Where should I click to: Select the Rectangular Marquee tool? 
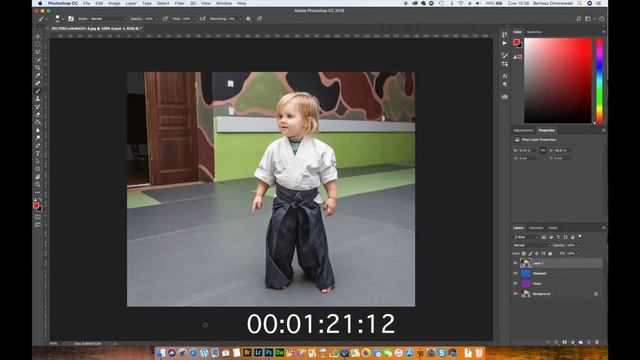pos(38,44)
